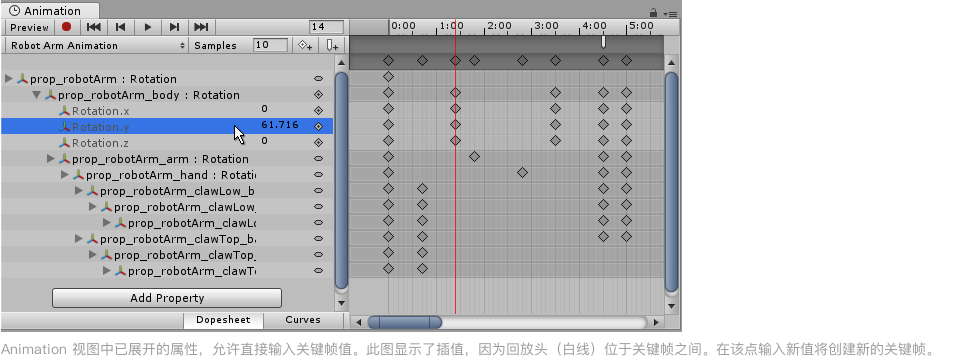Viewport: 965px width, 361px height.
Task: Click keyframe diamond button for Rotation.y
Action: tap(318, 127)
